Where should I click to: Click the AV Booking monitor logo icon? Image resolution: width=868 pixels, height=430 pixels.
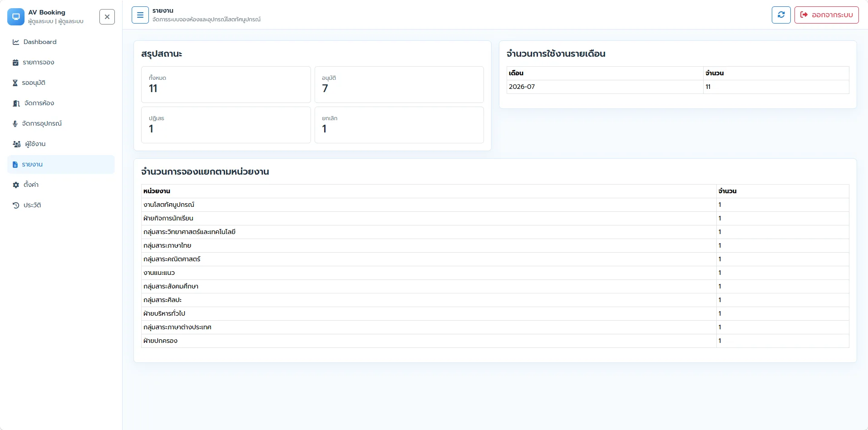pyautogui.click(x=16, y=17)
